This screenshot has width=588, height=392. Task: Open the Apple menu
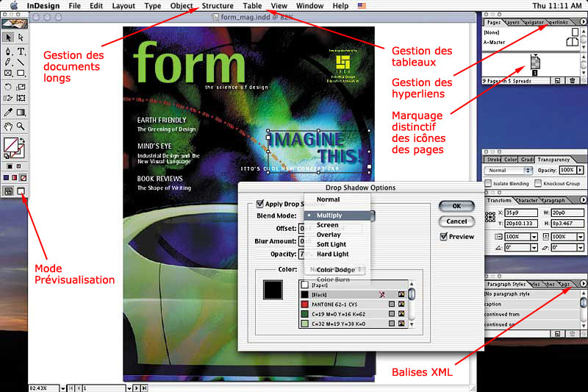coord(14,6)
